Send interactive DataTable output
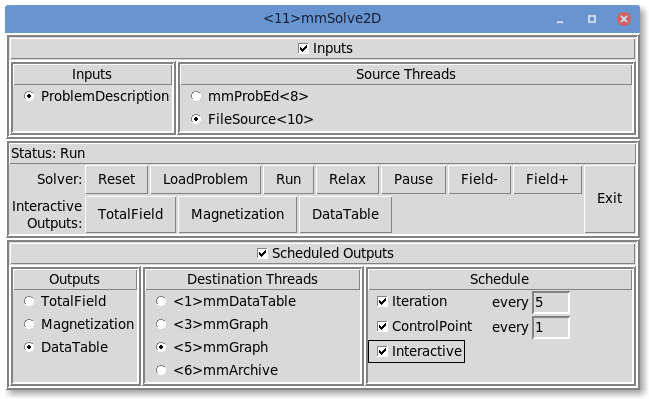Screen dimensions: 649x399 (346, 214)
